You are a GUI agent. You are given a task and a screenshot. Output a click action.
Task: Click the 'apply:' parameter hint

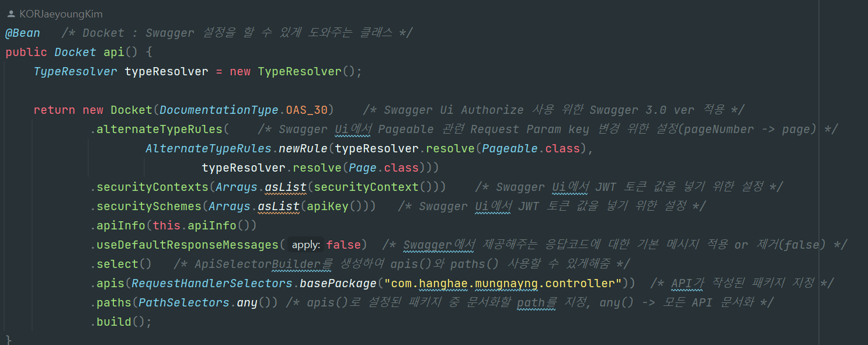point(305,245)
